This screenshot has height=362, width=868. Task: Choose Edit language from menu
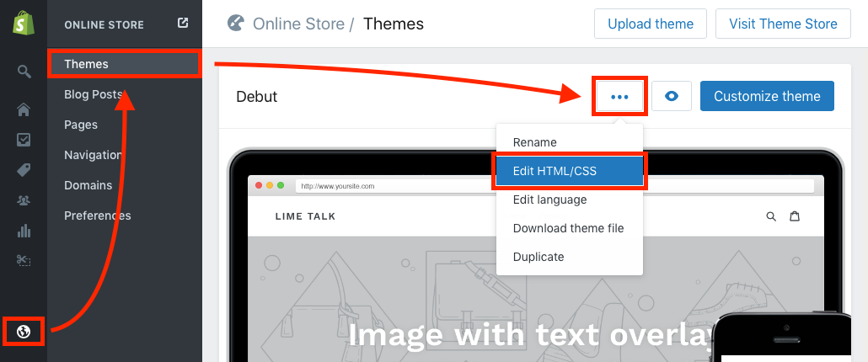click(570, 200)
